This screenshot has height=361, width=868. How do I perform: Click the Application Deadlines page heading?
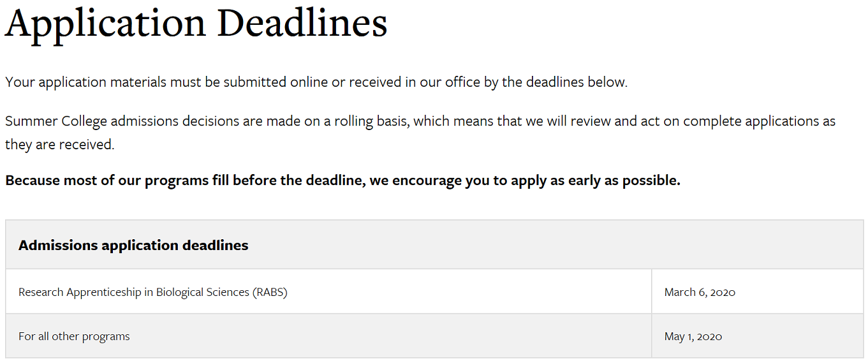click(x=196, y=24)
